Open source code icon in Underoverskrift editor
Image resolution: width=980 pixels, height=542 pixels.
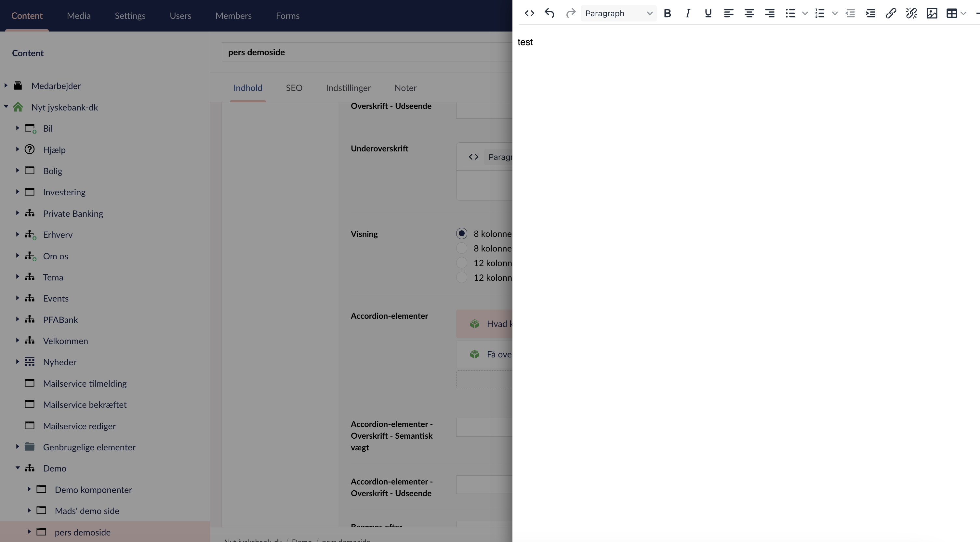[473, 157]
